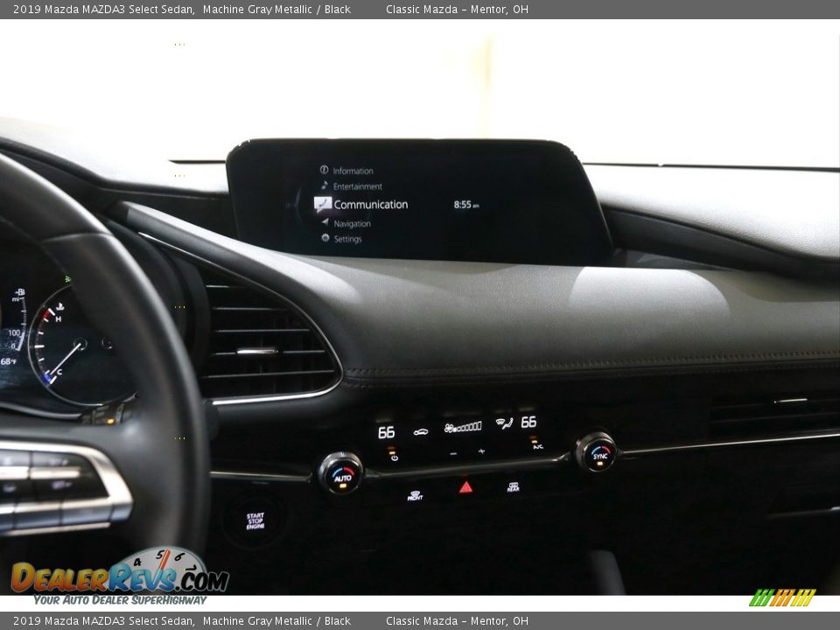
Task: Turn on the red hazard triangle button
Action: 466,487
